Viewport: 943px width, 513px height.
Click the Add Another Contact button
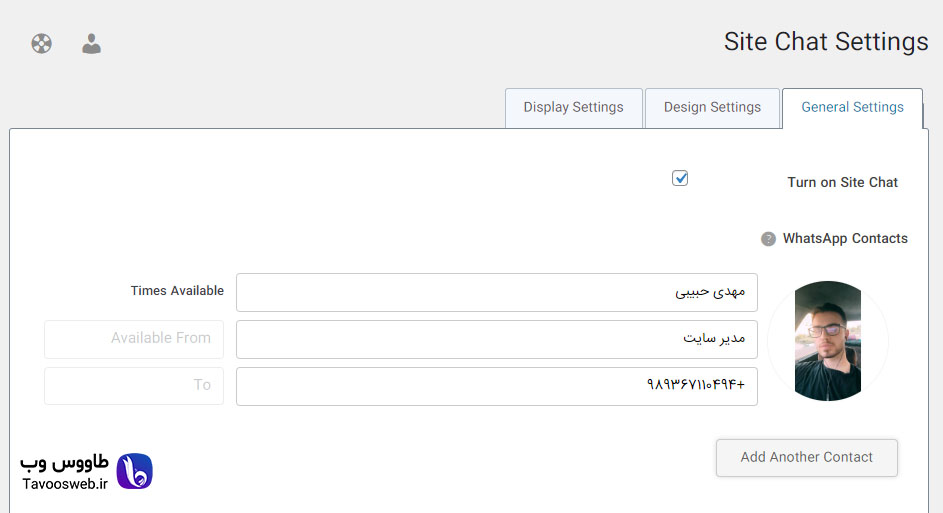pyautogui.click(x=806, y=458)
